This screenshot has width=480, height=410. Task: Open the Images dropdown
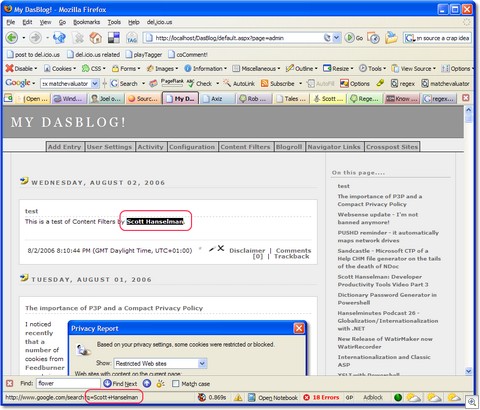pyautogui.click(x=163, y=69)
